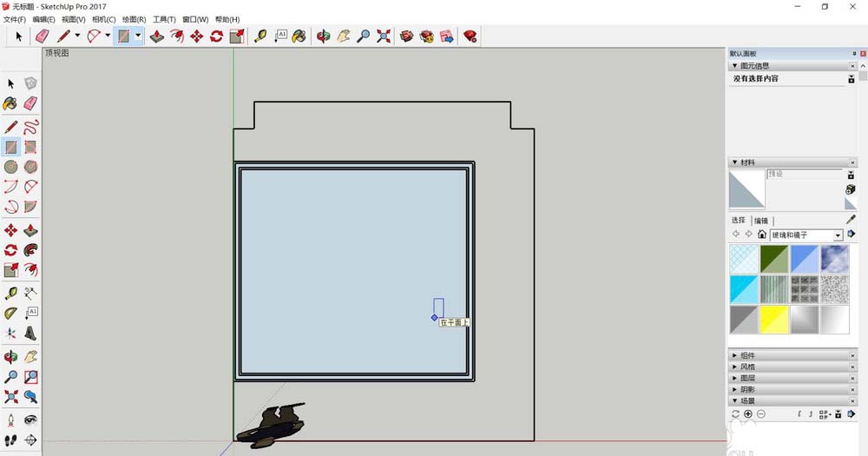
Task: Select the Offset tool in left toolbar
Action: coord(31,270)
